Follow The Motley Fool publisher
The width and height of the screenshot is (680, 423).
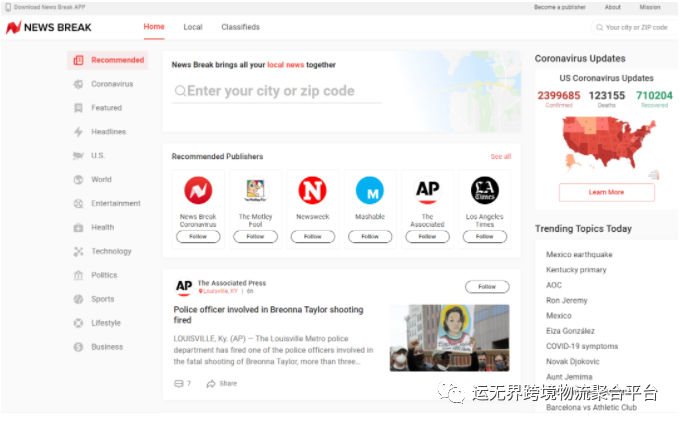255,236
